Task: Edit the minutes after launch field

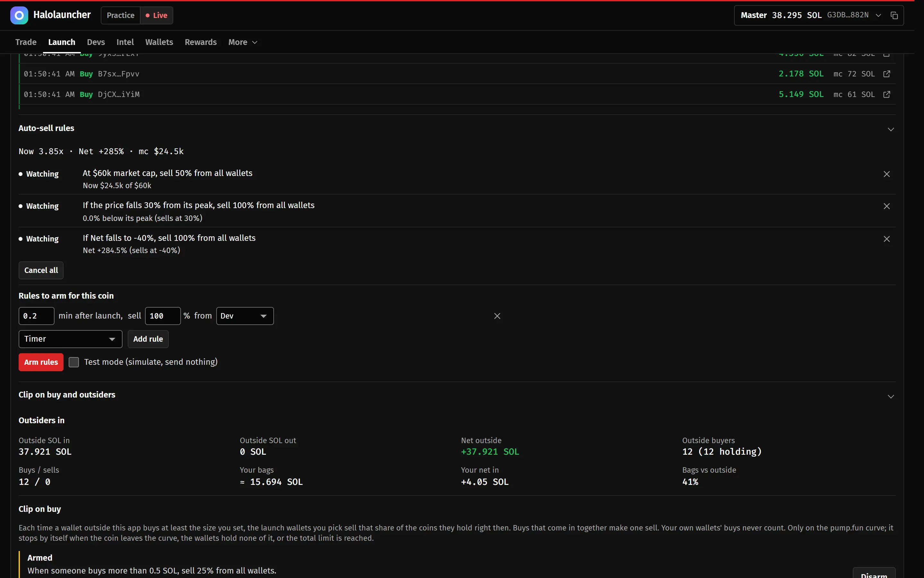Action: point(36,316)
